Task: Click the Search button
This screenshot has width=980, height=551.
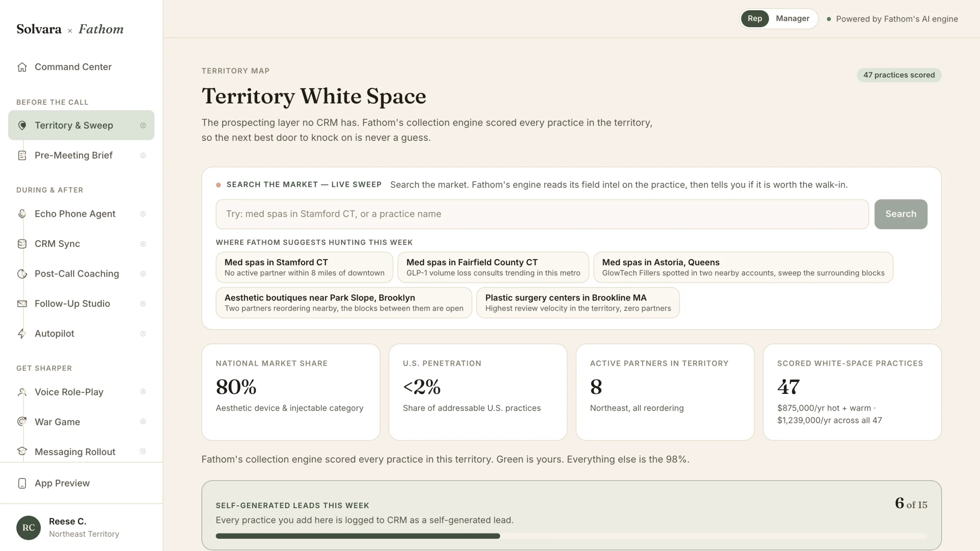Action: click(900, 214)
